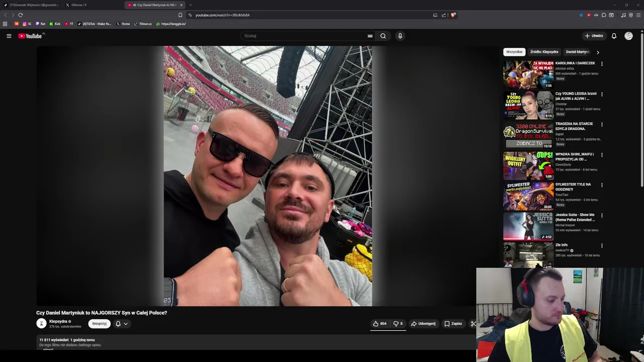This screenshot has width=644, height=362.
Task: Dislike the video with thumbs down
Action: click(x=398, y=324)
